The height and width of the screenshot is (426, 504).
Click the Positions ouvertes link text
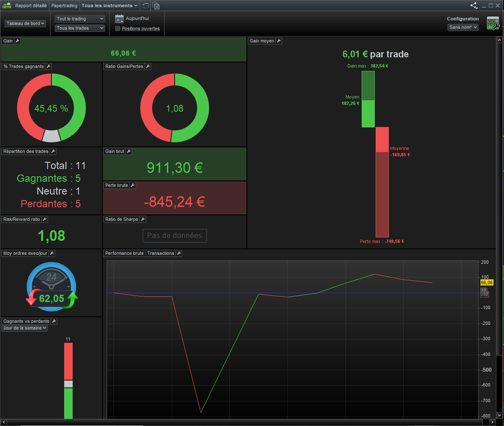[141, 28]
